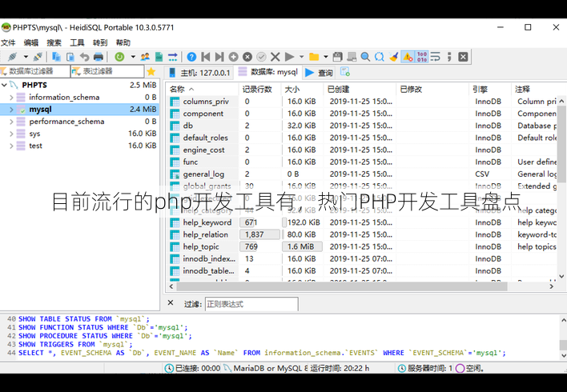The image size is (567, 392).
Task: Switch to the 查询 tab
Action: coord(319,73)
